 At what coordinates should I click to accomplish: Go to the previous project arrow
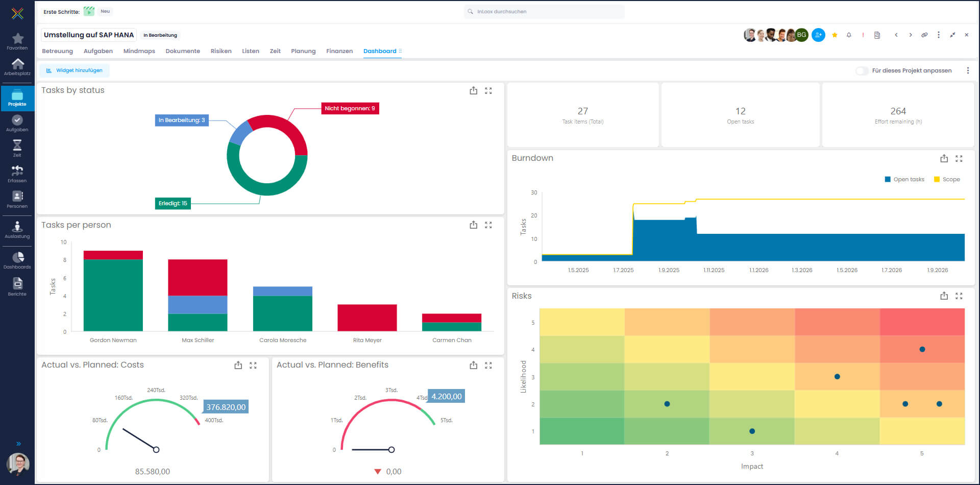pos(896,35)
